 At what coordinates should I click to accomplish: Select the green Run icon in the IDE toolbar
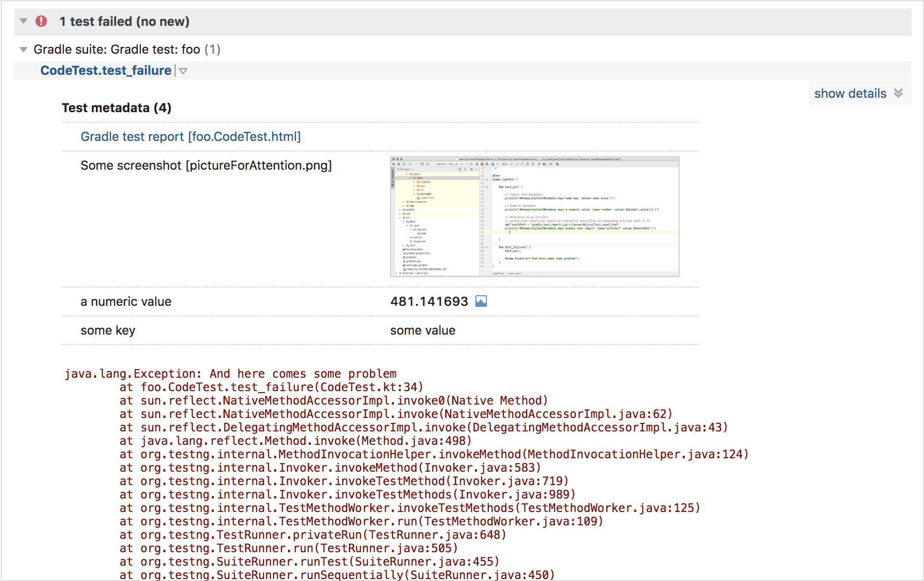[472, 164]
